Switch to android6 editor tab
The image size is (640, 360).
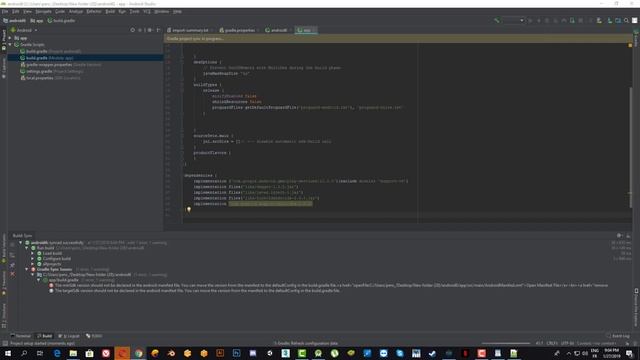pos(278,30)
